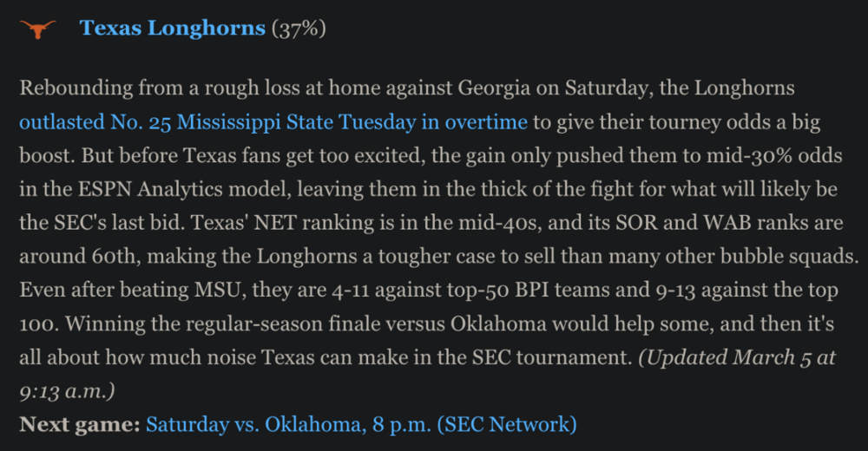This screenshot has height=451, width=868.
Task: Open the Texas Longhorns team link
Action: click(172, 29)
